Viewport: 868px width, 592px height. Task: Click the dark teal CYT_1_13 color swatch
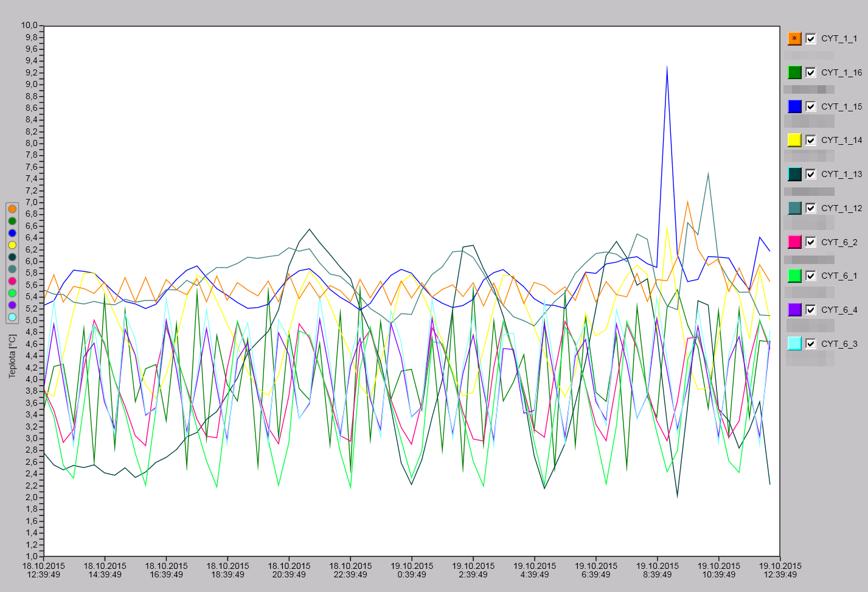pos(794,174)
